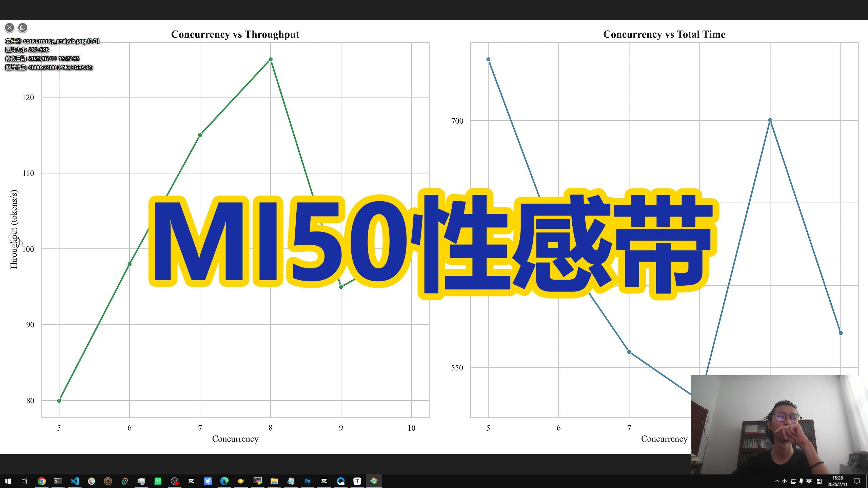Expand hidden icons in the system tray

(x=777, y=481)
